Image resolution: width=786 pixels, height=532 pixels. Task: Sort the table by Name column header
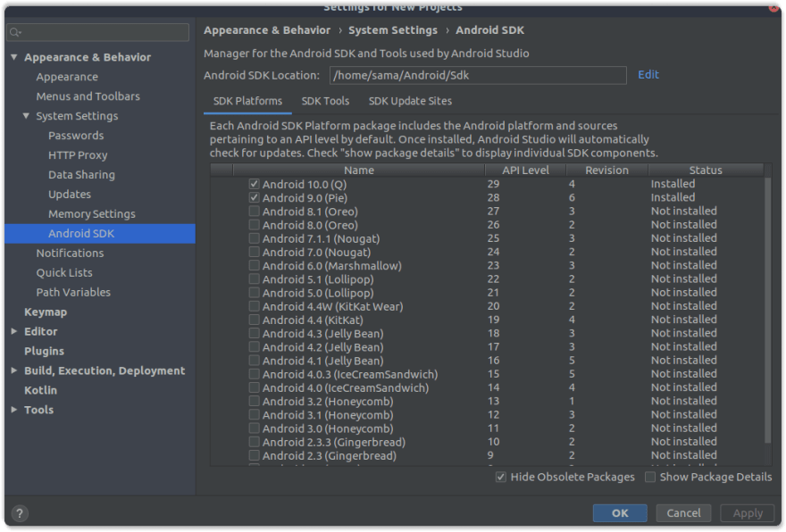(359, 170)
